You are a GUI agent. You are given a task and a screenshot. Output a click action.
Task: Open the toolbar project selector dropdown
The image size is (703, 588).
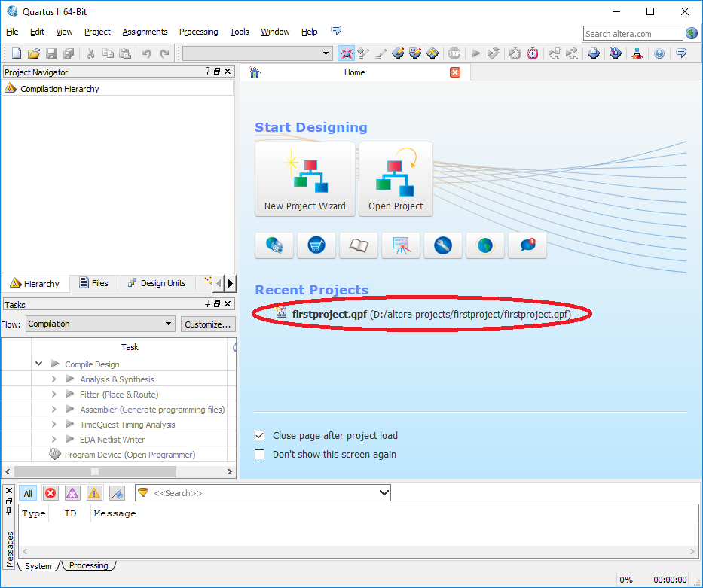258,53
